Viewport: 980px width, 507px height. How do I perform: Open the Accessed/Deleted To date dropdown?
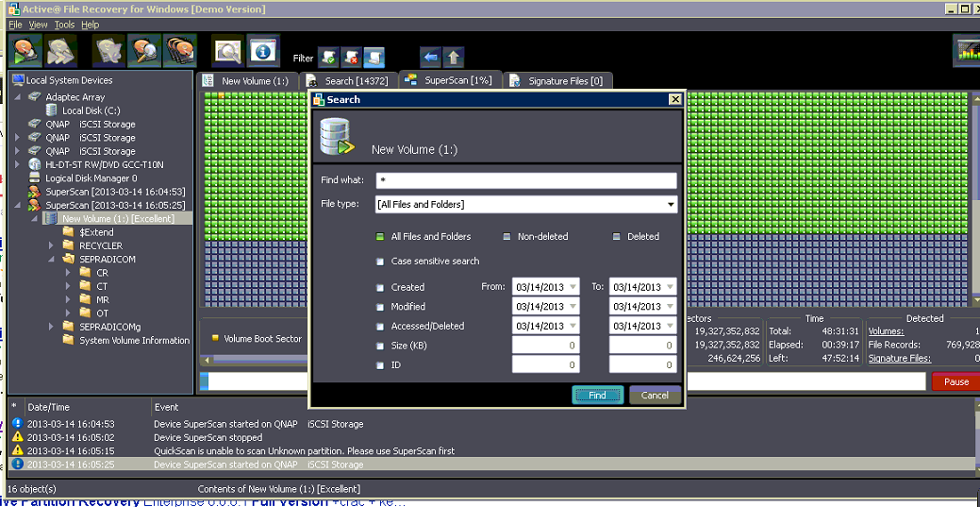[x=670, y=326]
